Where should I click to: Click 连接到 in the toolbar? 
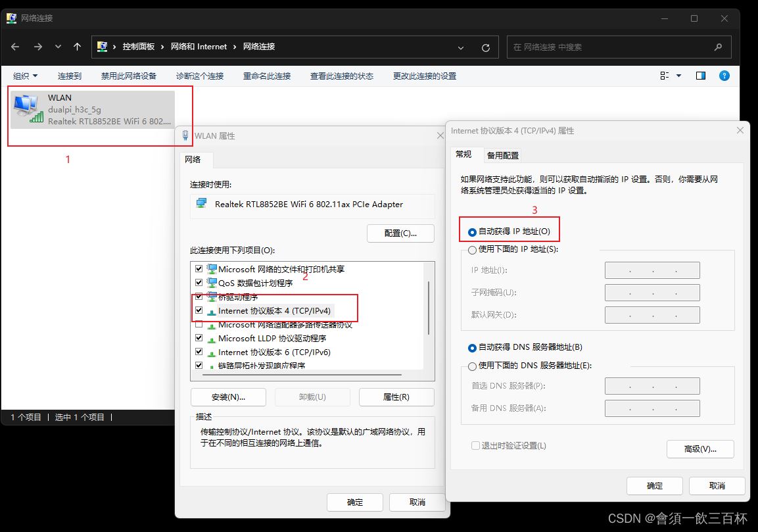coord(70,76)
